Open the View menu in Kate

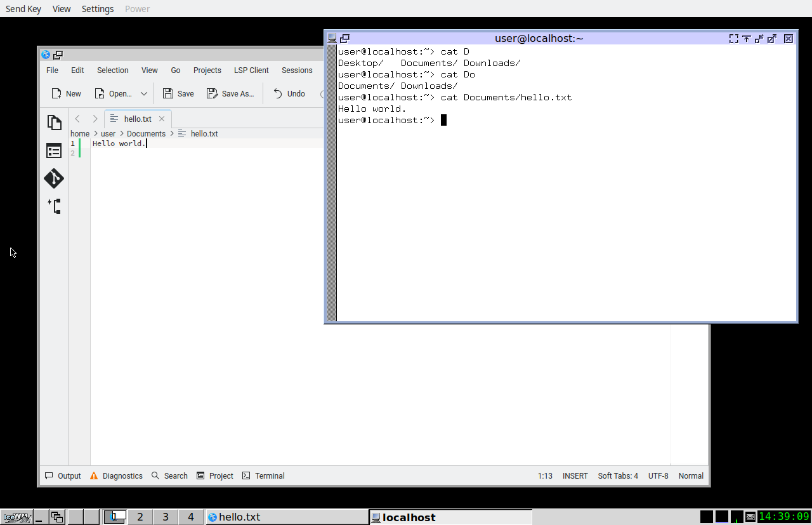(x=150, y=70)
